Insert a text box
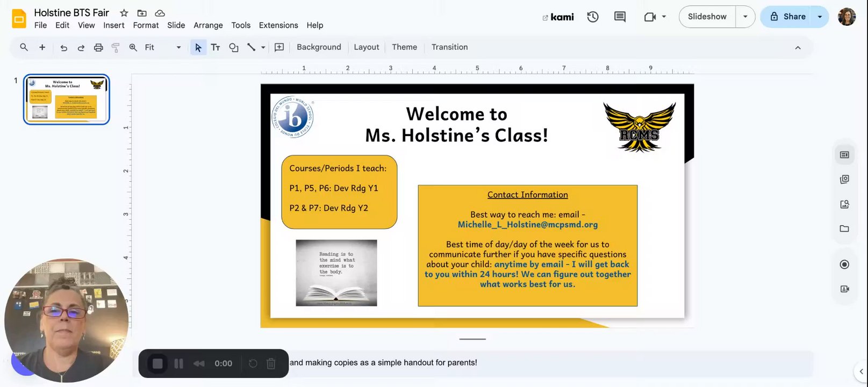 click(x=216, y=47)
